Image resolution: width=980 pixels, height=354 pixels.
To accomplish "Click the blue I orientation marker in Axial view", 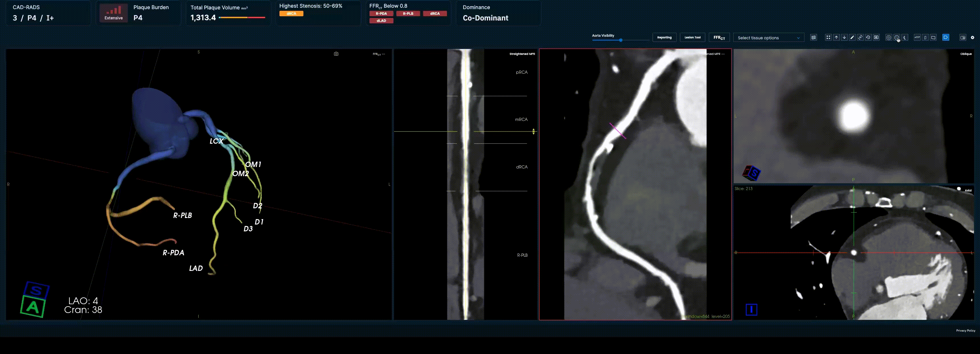I will click(751, 310).
